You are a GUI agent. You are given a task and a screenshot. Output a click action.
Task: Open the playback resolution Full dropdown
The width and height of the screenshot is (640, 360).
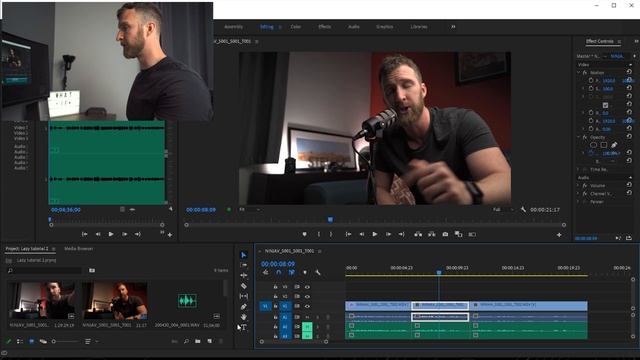click(502, 209)
